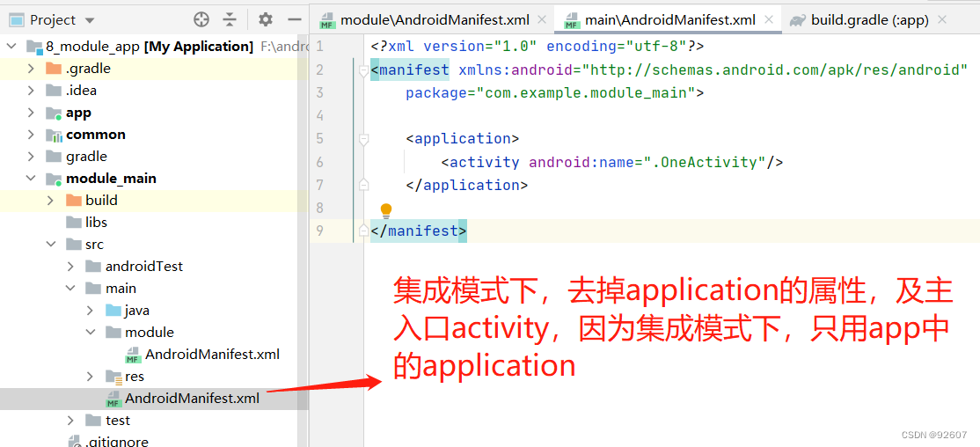Collapse the module_main module
Screen dimensions: 980x447
click(31, 178)
